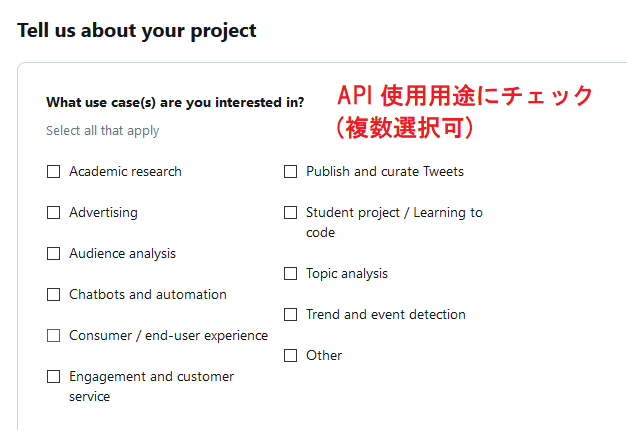This screenshot has height=430, width=627.
Task: Click the 'Select all that apply' hint
Action: tap(102, 131)
